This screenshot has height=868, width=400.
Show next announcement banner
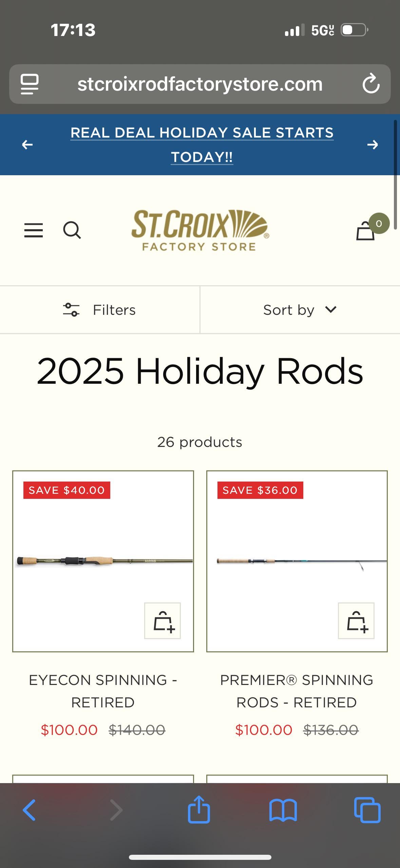[373, 145]
